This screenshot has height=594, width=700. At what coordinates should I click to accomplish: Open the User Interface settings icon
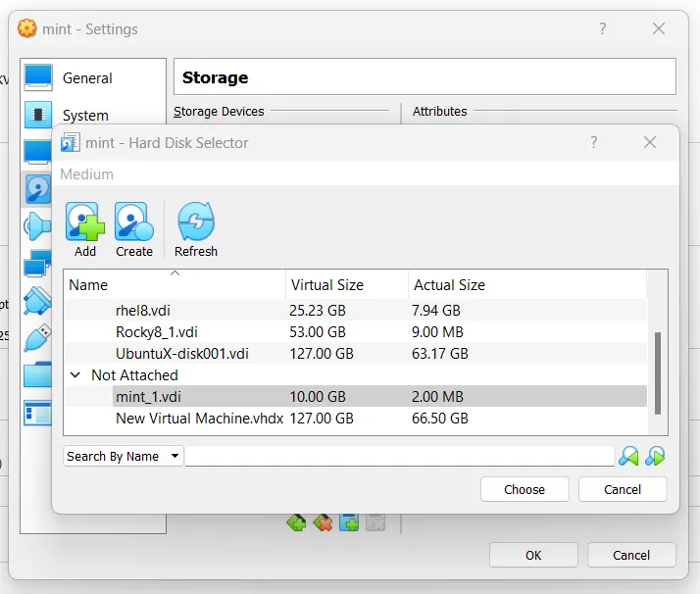(x=38, y=413)
